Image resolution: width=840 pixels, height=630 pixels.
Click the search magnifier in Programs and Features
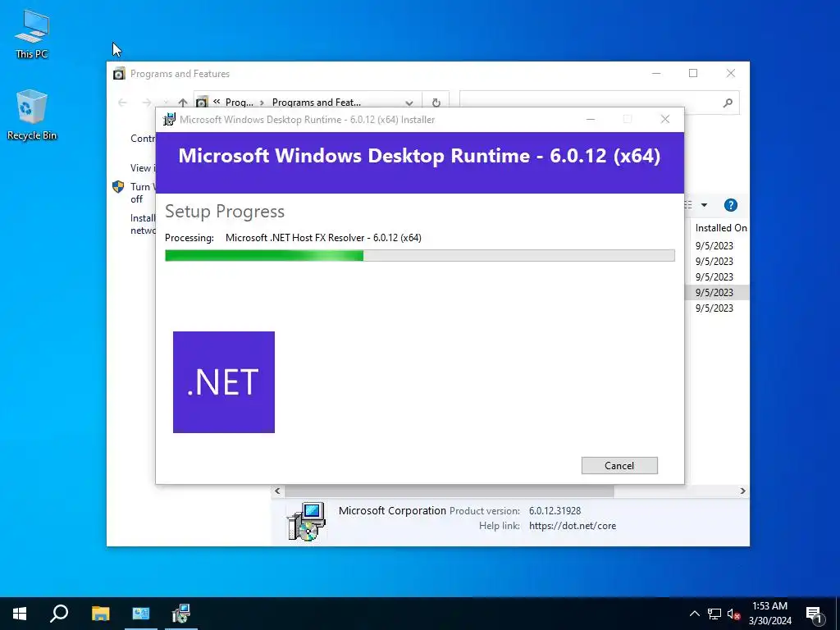[x=728, y=103]
